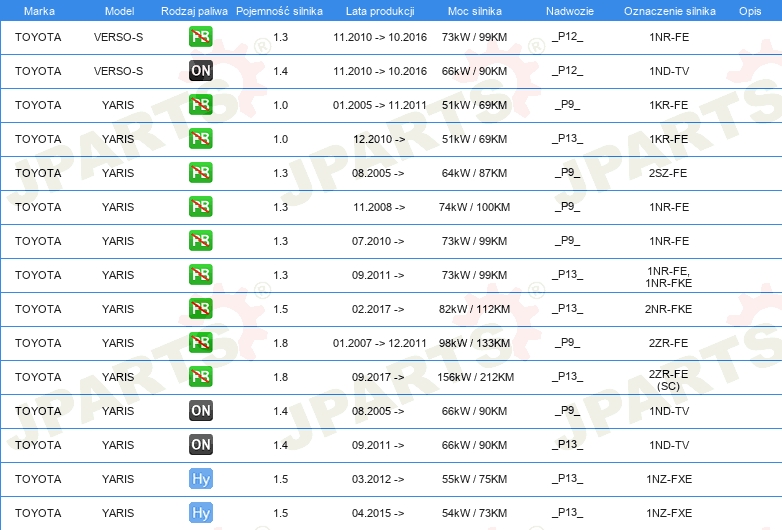Click diesel ON icon for Yaris 09.2011 row
782x530 pixels.
click(x=200, y=444)
